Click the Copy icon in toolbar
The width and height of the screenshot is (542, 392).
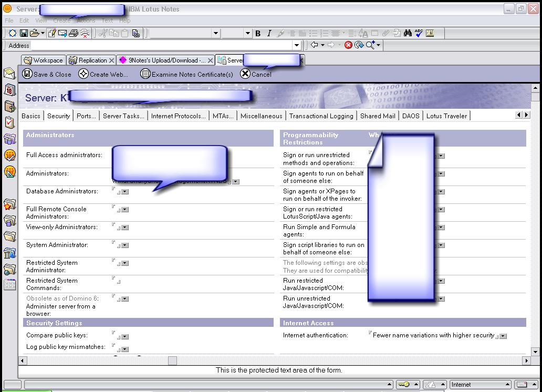coord(114,33)
